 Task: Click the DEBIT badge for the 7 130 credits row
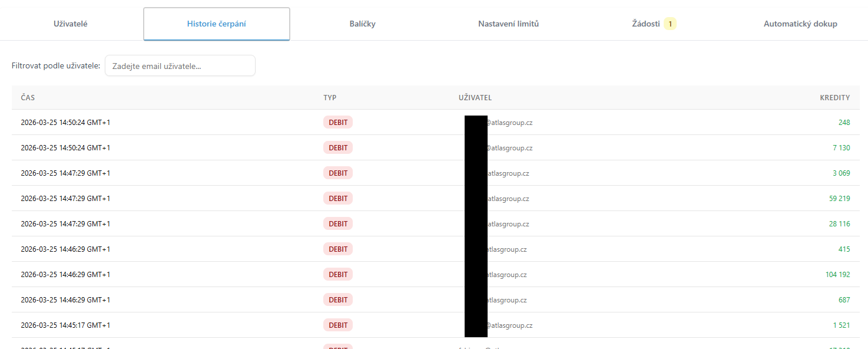[x=338, y=148]
